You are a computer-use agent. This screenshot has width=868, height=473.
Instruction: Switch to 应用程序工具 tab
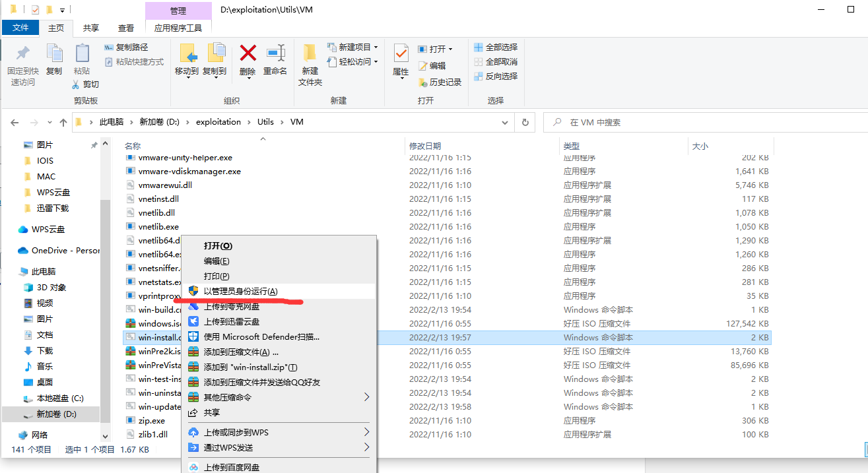pos(178,28)
